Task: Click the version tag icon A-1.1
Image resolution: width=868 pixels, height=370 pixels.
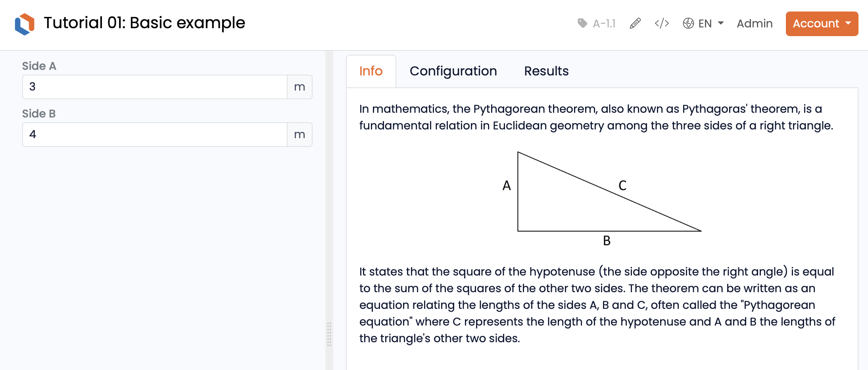Action: [582, 23]
